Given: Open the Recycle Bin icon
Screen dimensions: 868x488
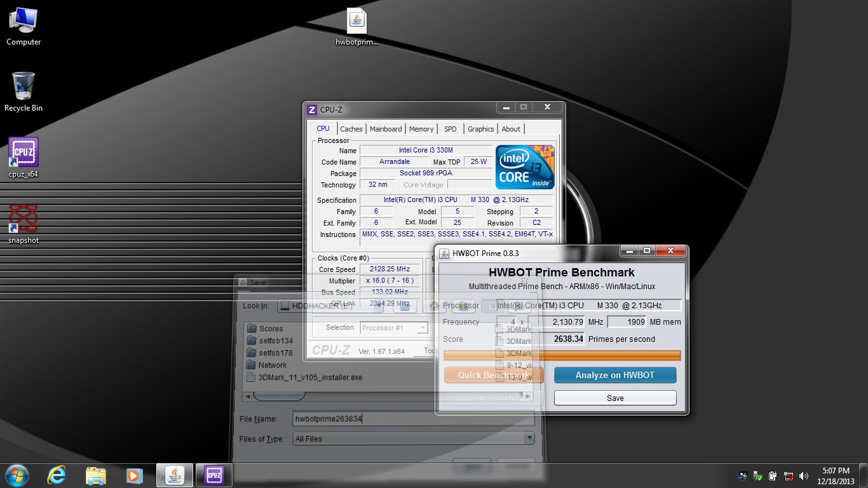Looking at the screenshot, I should (x=24, y=92).
